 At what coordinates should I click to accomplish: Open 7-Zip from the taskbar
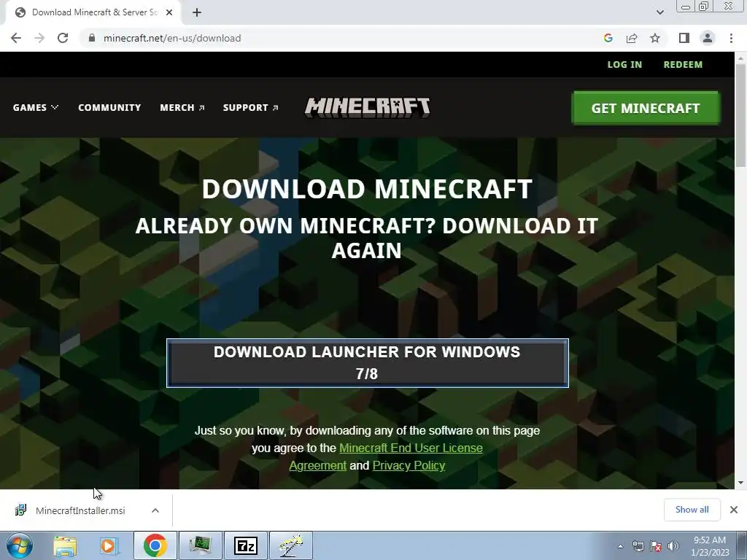click(246, 545)
